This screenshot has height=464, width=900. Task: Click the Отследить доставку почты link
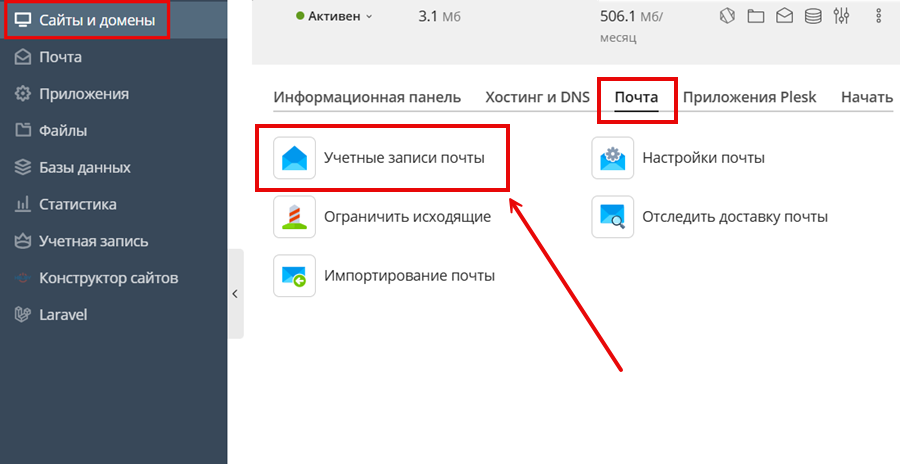(x=735, y=217)
